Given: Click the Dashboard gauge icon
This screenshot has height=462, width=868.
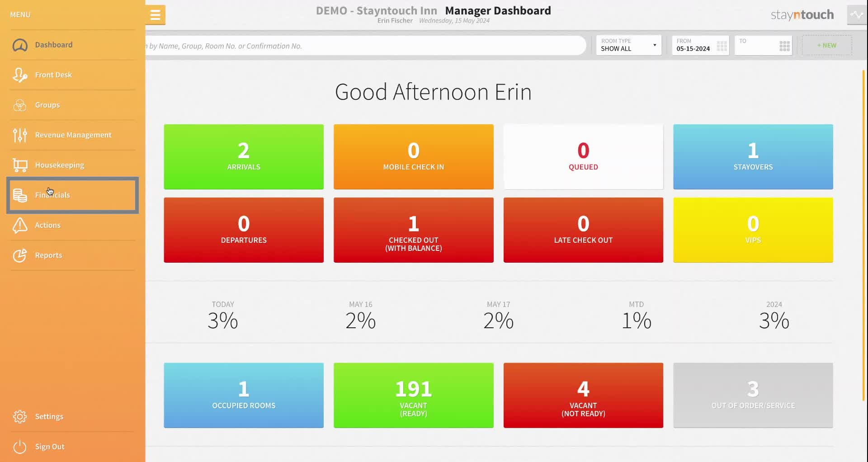Looking at the screenshot, I should point(20,45).
